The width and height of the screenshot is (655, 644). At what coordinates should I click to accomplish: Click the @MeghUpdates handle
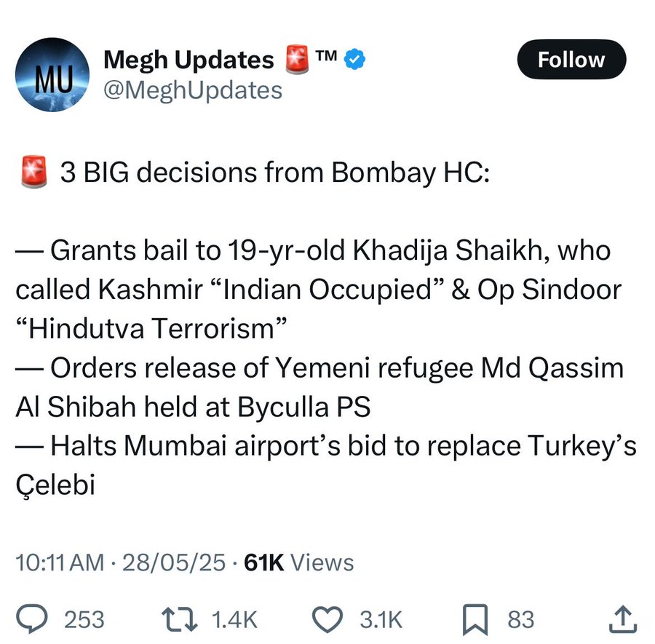193,90
